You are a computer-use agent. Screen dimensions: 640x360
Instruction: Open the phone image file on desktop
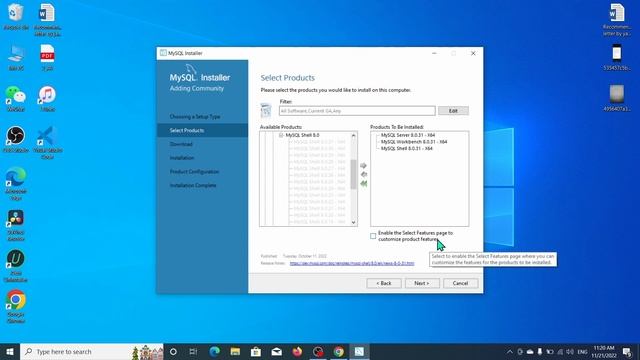point(617,57)
